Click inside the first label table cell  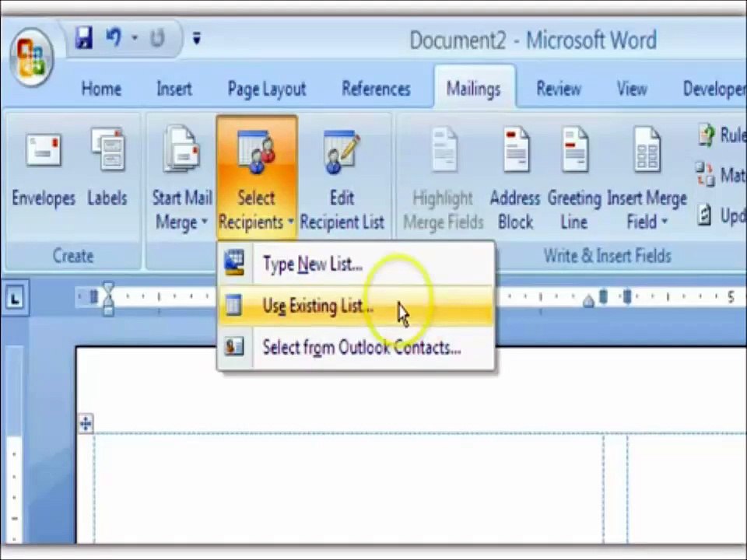click(x=349, y=488)
